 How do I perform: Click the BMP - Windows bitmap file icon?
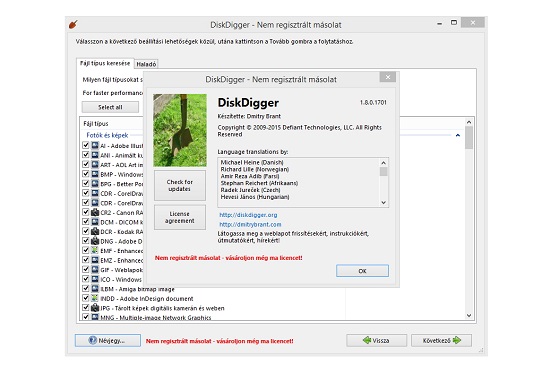pyautogui.click(x=95, y=174)
